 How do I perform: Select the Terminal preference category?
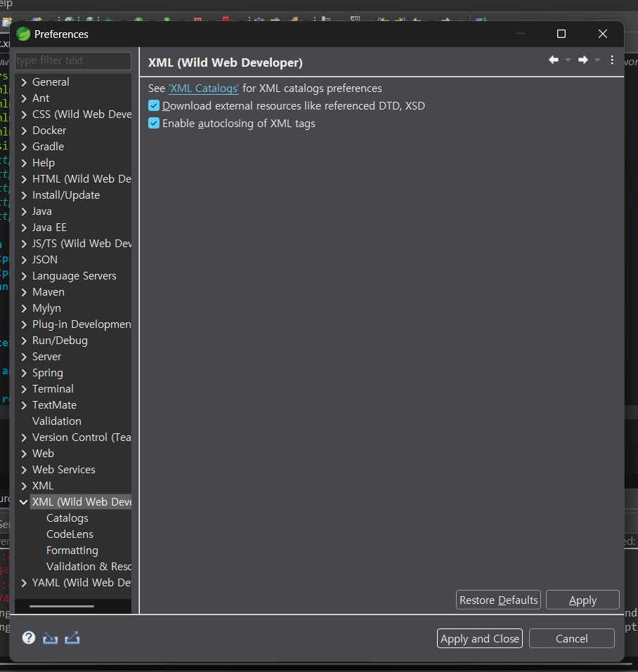coord(53,389)
